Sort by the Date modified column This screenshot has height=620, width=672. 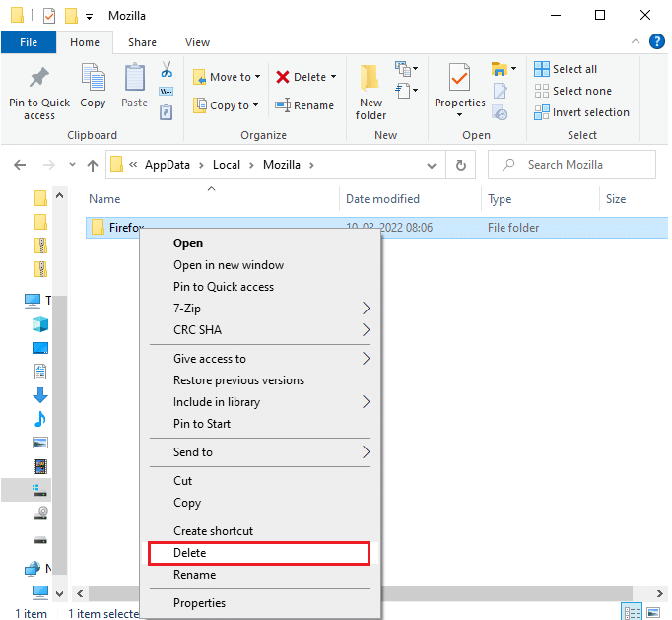pos(410,199)
